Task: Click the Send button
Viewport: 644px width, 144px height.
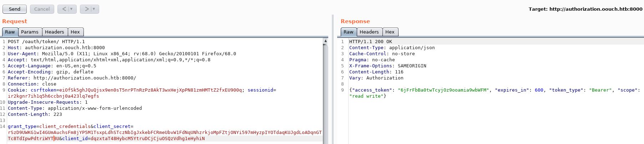Action: [15, 9]
